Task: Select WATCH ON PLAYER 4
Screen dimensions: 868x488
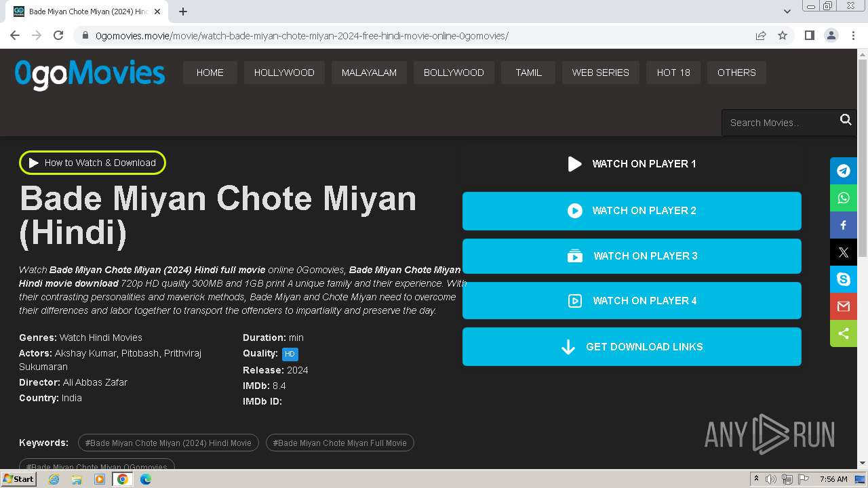Action: tap(632, 301)
